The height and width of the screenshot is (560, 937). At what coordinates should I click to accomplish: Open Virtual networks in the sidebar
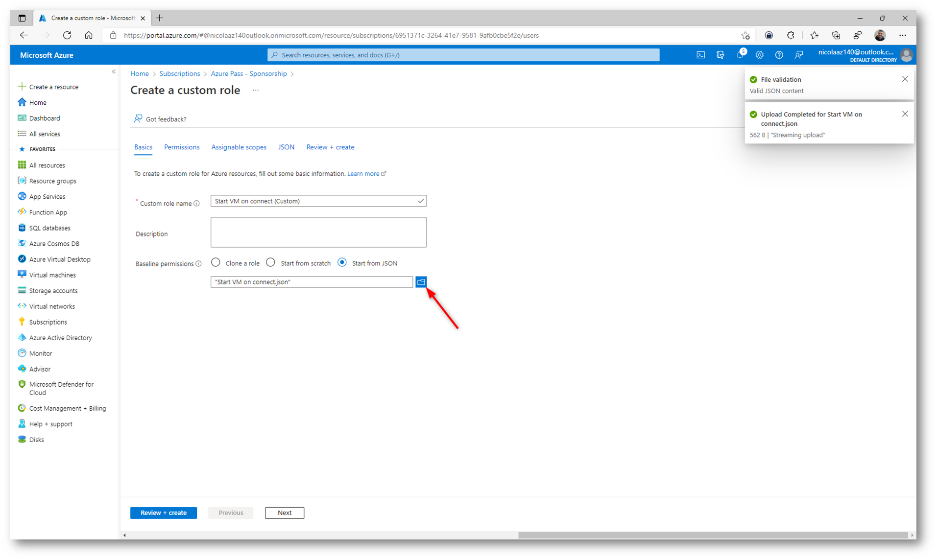point(52,306)
